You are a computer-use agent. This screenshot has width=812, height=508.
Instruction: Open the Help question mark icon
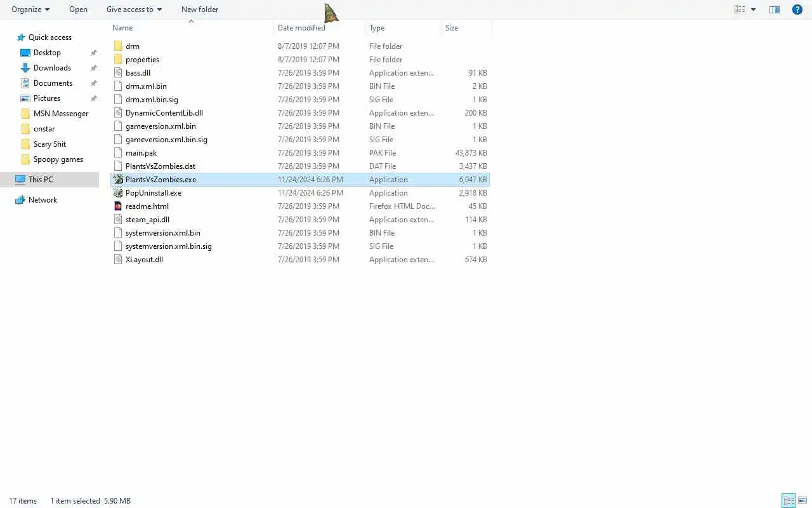[x=797, y=10]
